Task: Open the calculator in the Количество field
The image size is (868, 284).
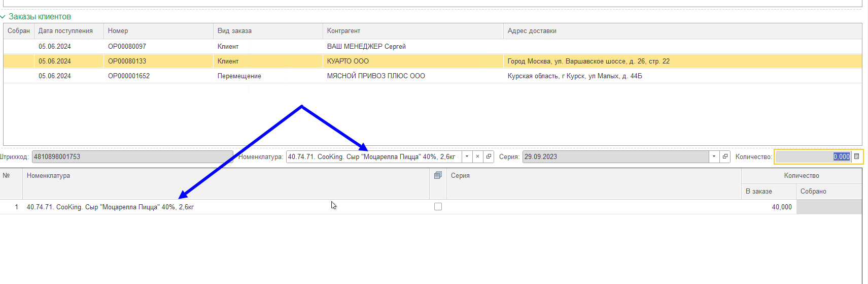Action: coord(856,156)
